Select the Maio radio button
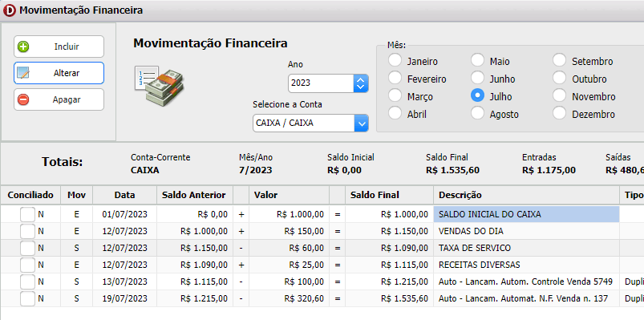 (x=478, y=60)
